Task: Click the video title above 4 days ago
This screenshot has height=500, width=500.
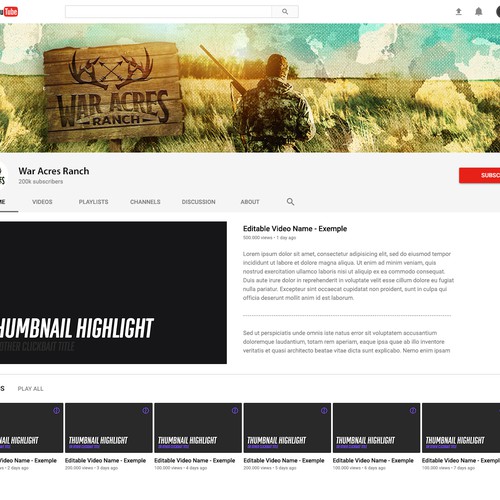Action: 195,460
